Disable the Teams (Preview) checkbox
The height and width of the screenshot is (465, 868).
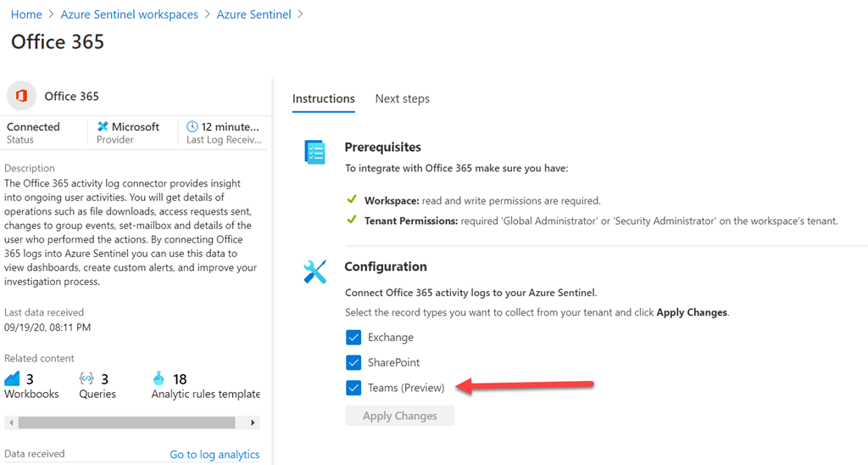353,389
